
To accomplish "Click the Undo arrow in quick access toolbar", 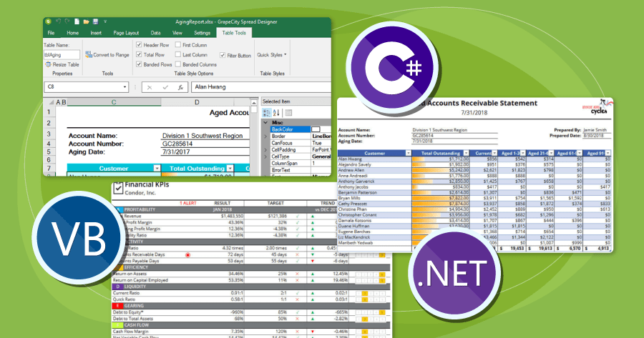I will 59,21.
